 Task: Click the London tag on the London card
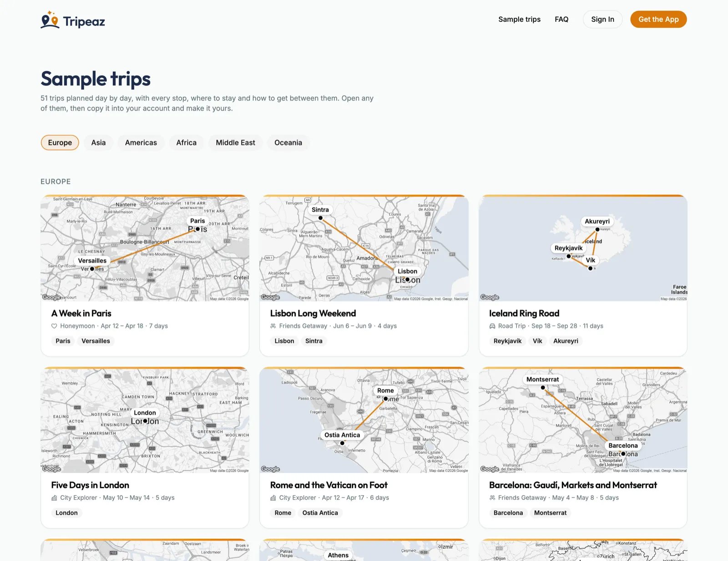click(x=66, y=513)
